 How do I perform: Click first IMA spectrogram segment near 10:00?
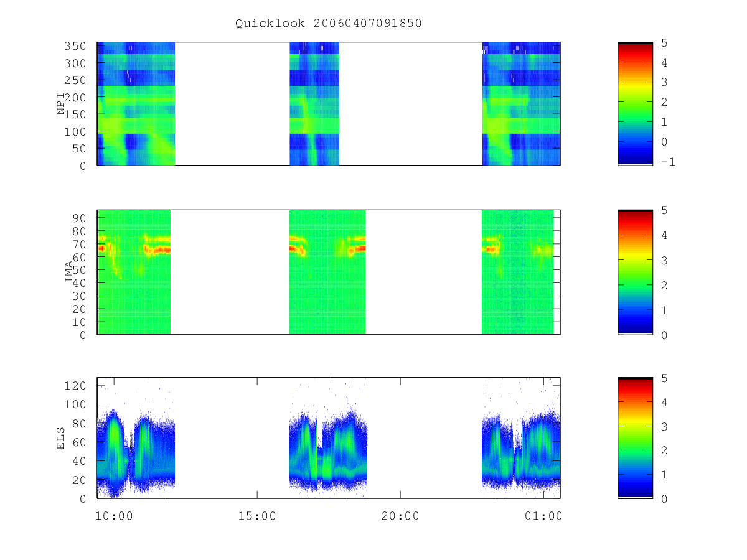(x=134, y=272)
